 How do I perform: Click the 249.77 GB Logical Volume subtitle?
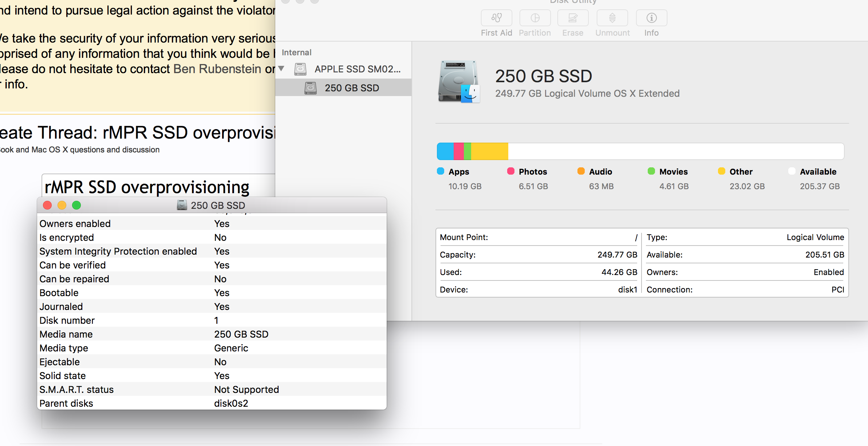587,93
